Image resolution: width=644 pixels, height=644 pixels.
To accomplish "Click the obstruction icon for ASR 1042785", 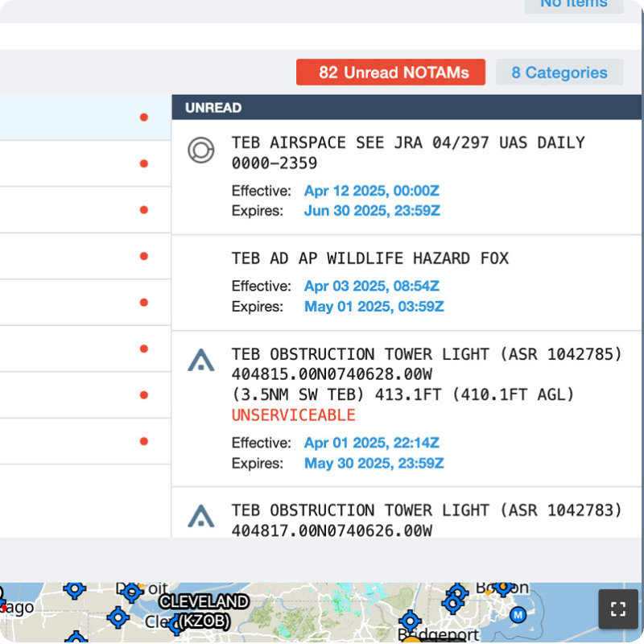I will [x=200, y=360].
